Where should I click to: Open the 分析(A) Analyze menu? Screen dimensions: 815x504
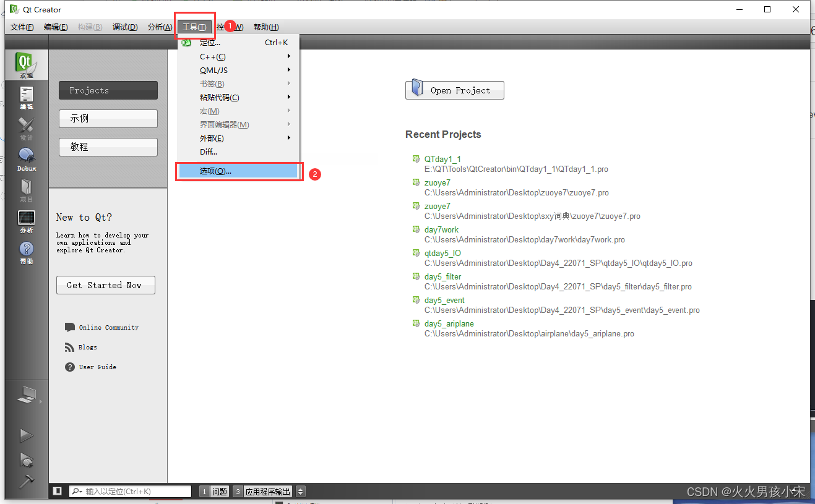tap(160, 27)
